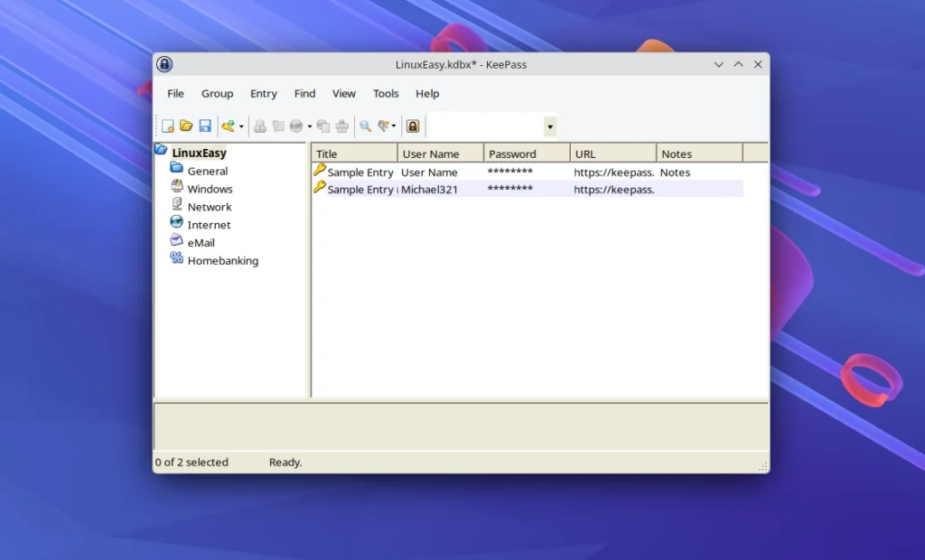This screenshot has height=560, width=925.
Task: Click the Save database toolbar icon
Action: point(205,126)
